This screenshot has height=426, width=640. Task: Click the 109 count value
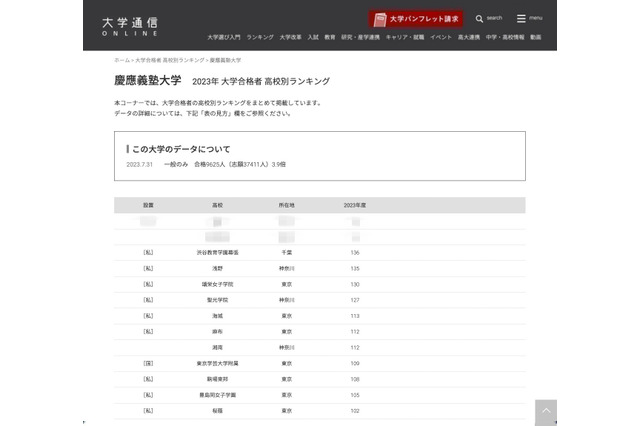click(355, 363)
